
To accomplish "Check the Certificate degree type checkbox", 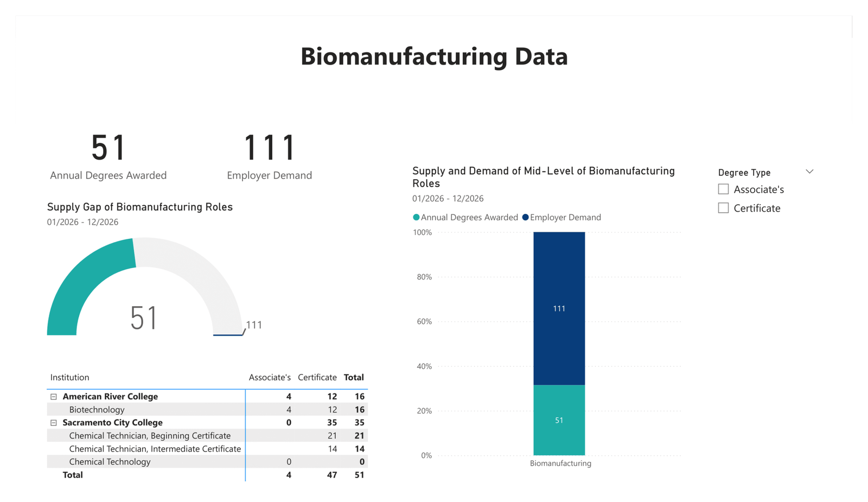I will click(723, 208).
